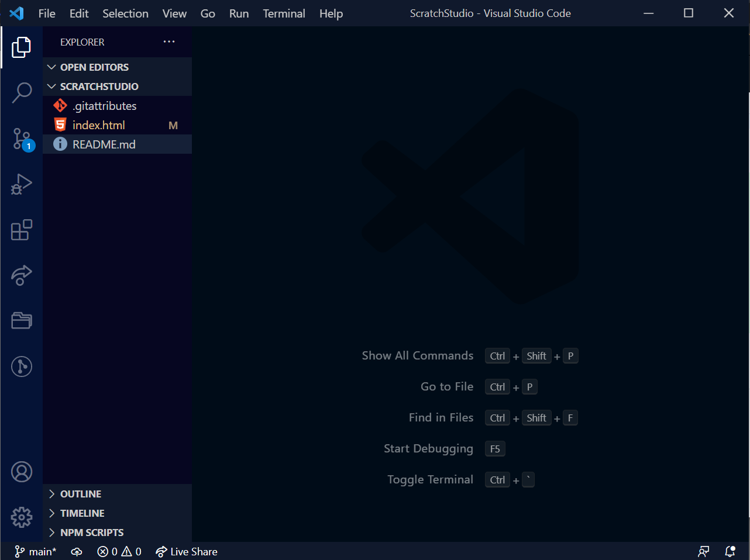Open the index.html file
This screenshot has width=750, height=560.
pyautogui.click(x=118, y=125)
